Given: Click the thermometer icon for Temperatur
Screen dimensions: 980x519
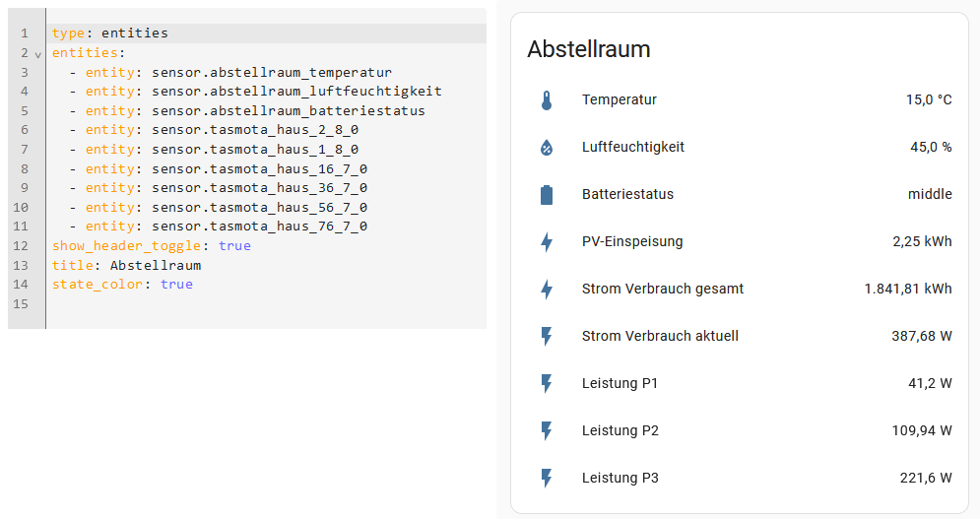Looking at the screenshot, I should pos(547,100).
